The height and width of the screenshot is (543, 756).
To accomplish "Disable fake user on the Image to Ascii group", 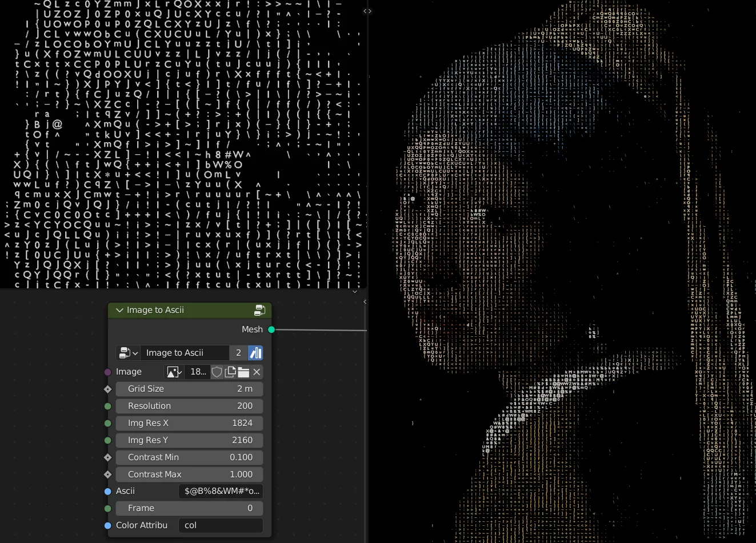I will pos(255,353).
